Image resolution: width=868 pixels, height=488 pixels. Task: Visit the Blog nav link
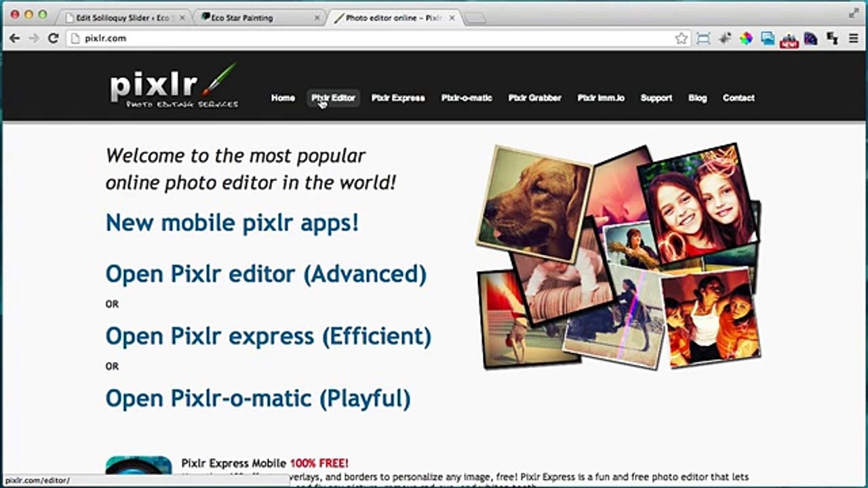(x=697, y=98)
